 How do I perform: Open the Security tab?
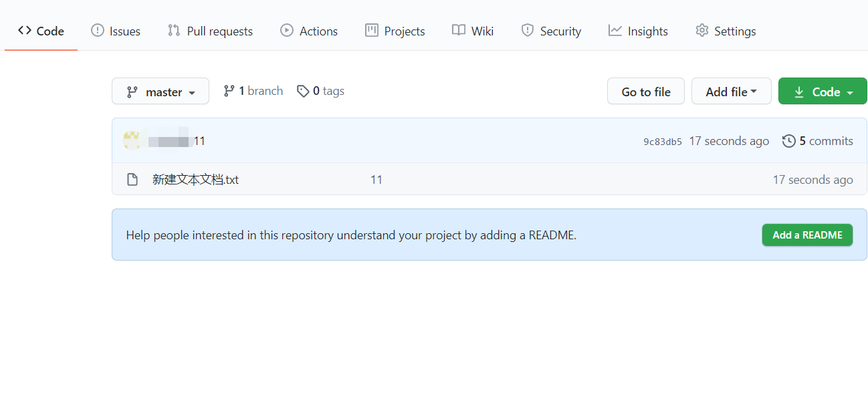click(551, 31)
